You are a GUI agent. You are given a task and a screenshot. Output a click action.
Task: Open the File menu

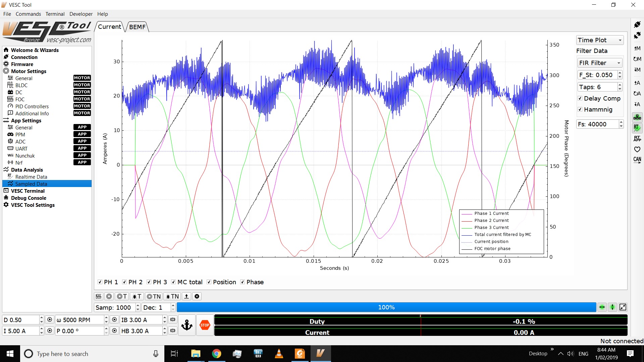pyautogui.click(x=7, y=14)
